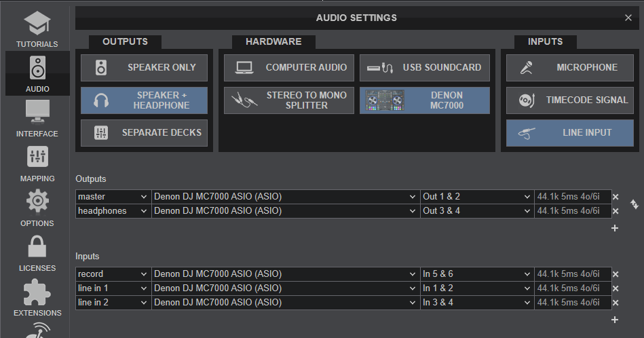The width and height of the screenshot is (644, 338).
Task: Open the Options gear page
Action: coord(37,208)
